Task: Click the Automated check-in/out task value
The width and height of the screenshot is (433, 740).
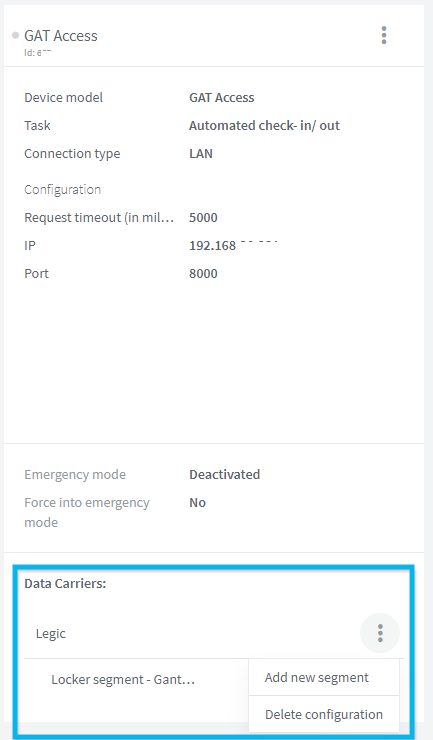Action: [x=264, y=126]
